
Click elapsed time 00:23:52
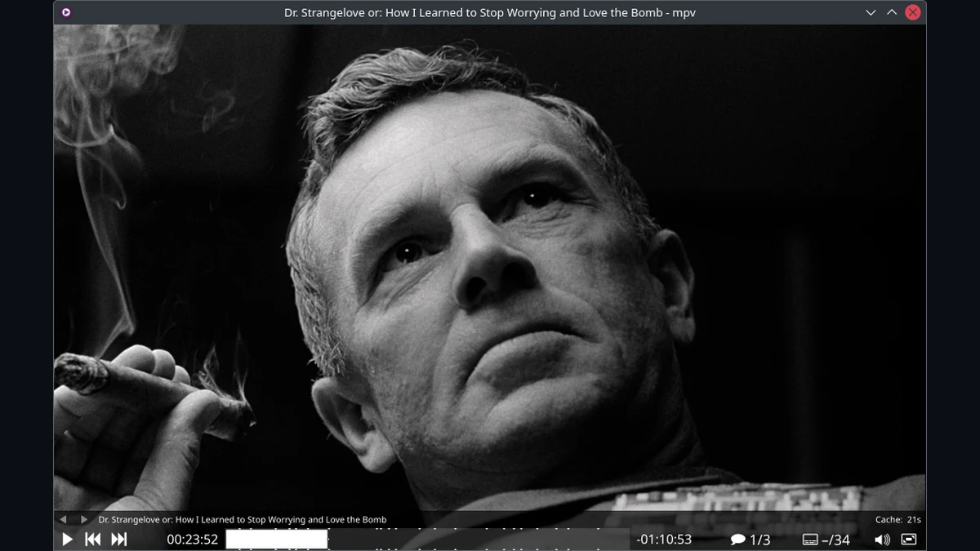(x=193, y=540)
